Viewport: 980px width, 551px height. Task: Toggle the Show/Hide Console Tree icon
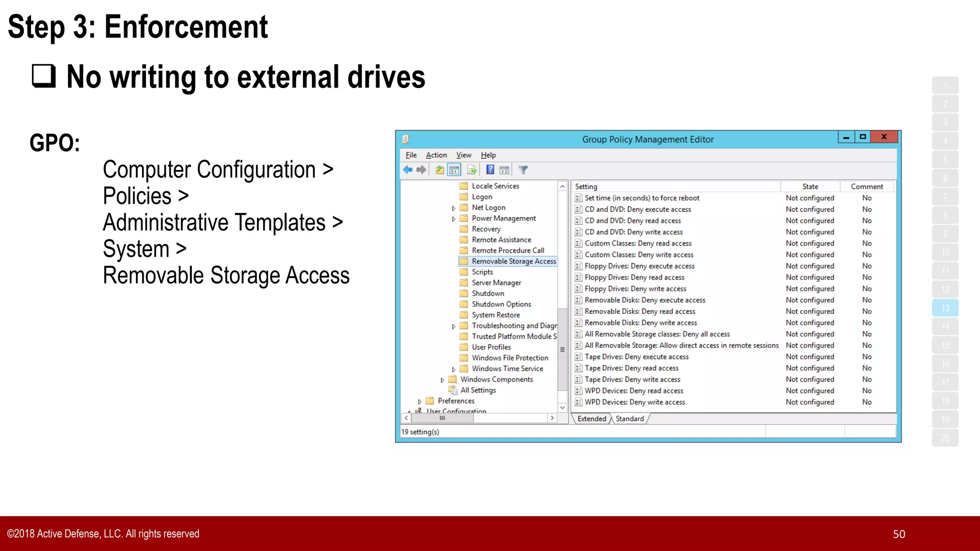454,170
